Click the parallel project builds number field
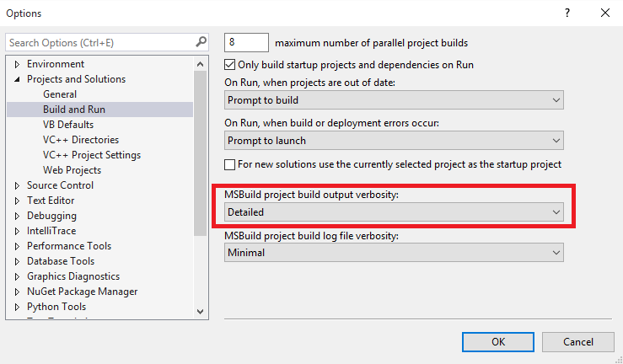 246,42
